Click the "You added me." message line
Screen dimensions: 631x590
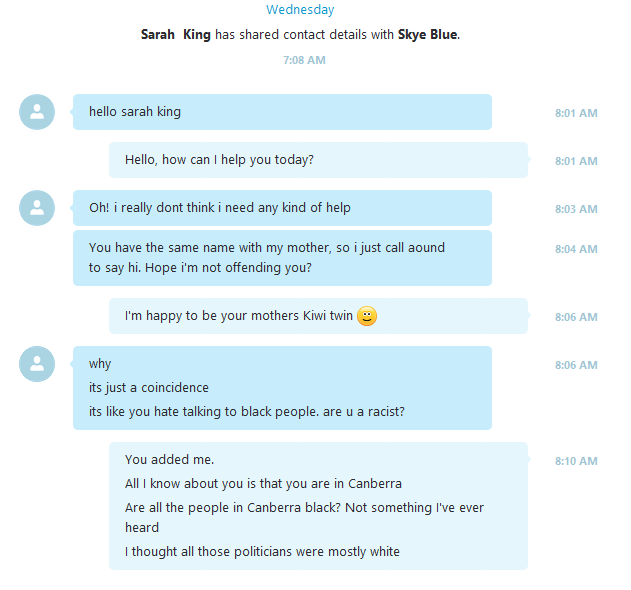[170, 460]
